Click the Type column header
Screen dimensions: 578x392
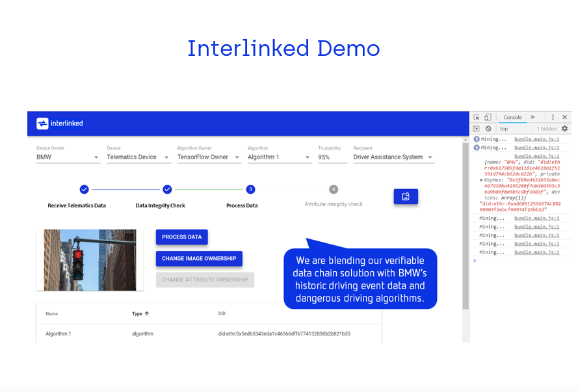pyautogui.click(x=137, y=313)
